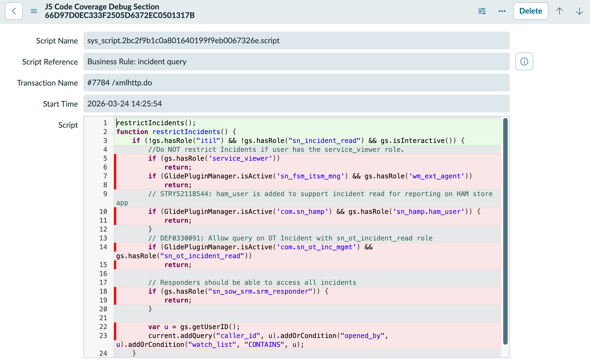Viewport: 590px width, 364px height.
Task: Click the "watch_list" string in the script
Action: point(212,345)
